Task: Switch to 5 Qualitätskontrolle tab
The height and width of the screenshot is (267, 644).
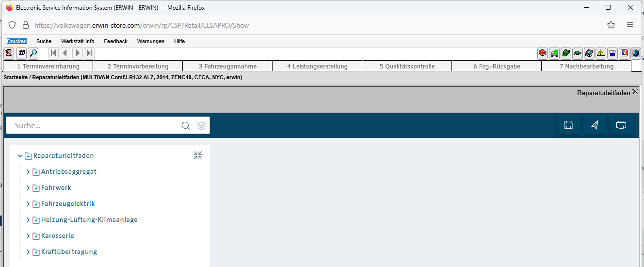Action: pyautogui.click(x=407, y=66)
